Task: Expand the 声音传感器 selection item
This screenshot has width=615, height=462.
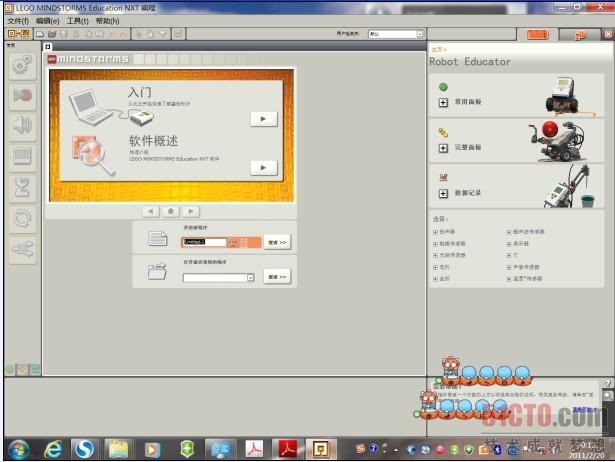Action: 509,267
